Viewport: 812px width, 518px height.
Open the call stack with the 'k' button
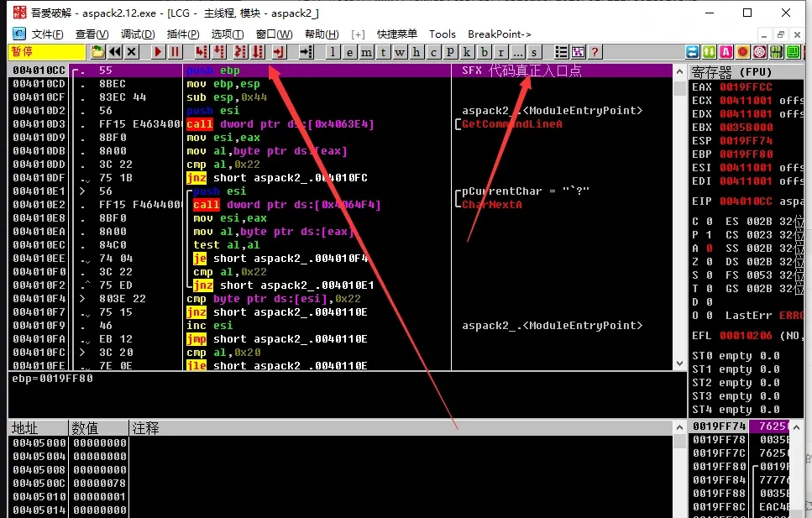[467, 52]
